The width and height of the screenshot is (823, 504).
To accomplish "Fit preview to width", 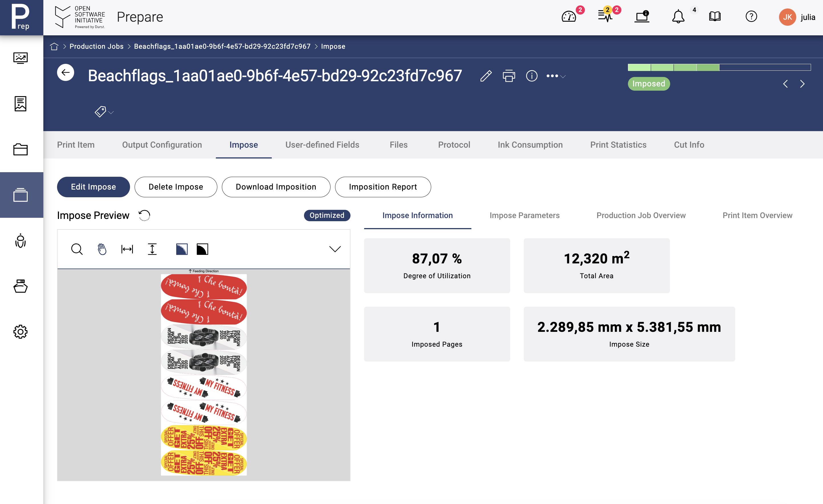I will point(127,249).
